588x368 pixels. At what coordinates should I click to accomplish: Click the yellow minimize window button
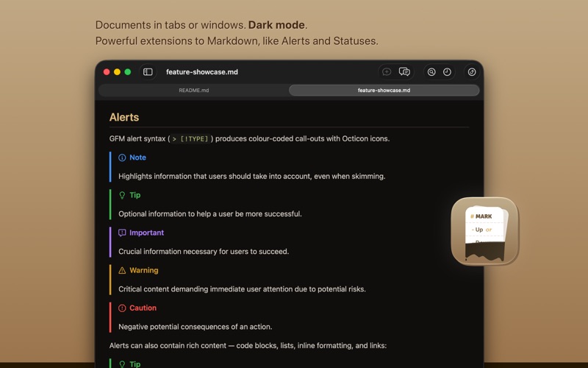click(x=117, y=71)
